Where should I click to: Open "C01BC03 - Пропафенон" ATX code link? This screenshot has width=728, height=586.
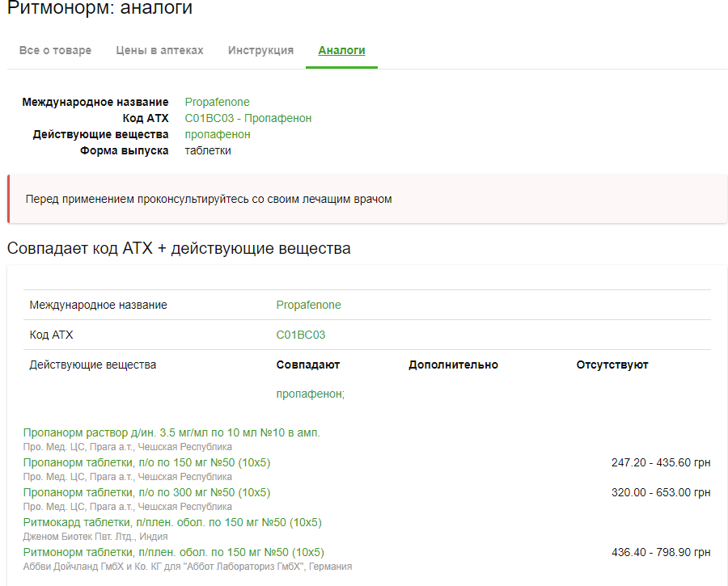[248, 118]
